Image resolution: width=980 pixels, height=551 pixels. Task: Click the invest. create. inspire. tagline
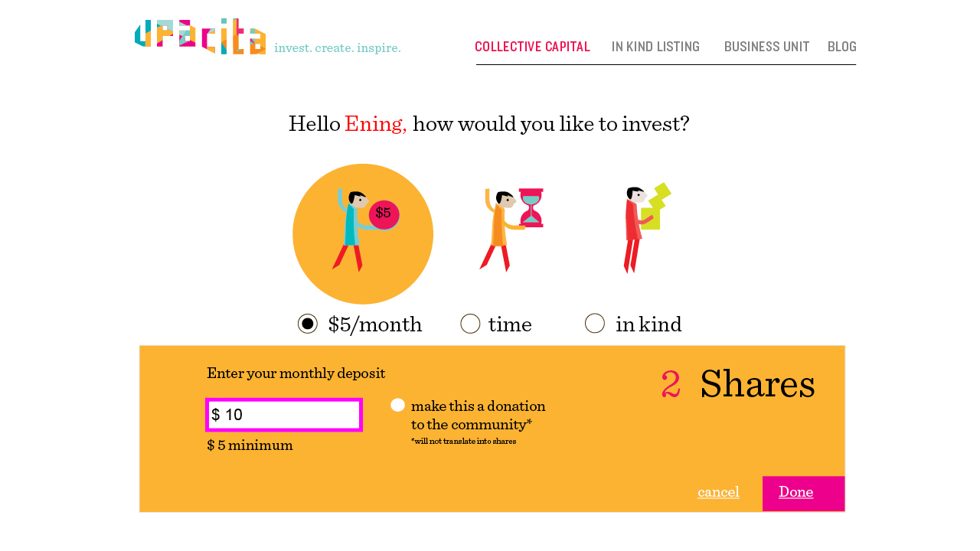pyautogui.click(x=338, y=48)
